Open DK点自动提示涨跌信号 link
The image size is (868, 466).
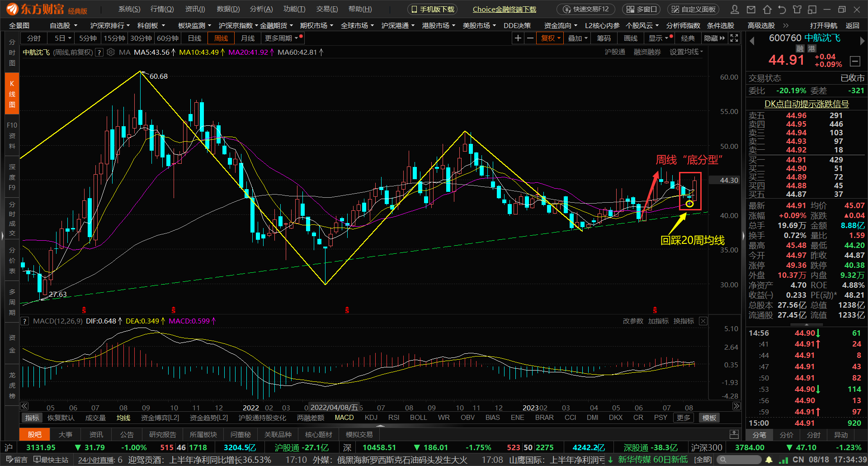[807, 104]
